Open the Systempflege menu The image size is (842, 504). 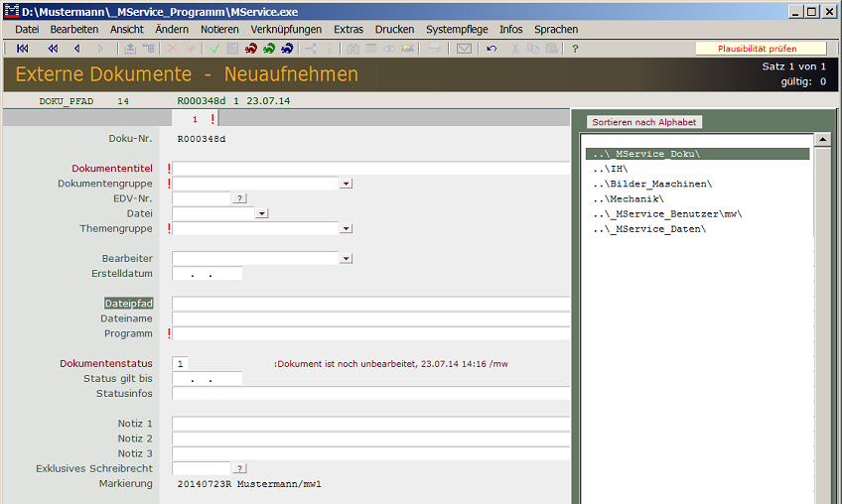click(x=457, y=30)
